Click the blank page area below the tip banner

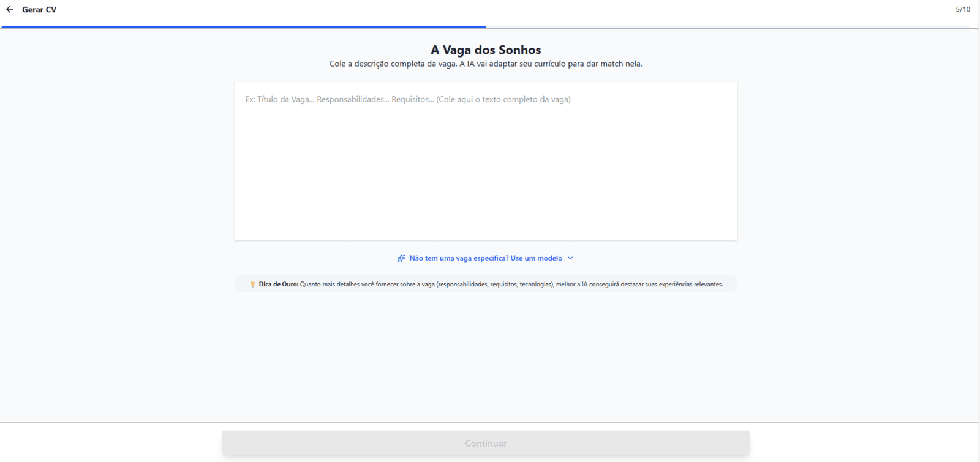point(486,355)
